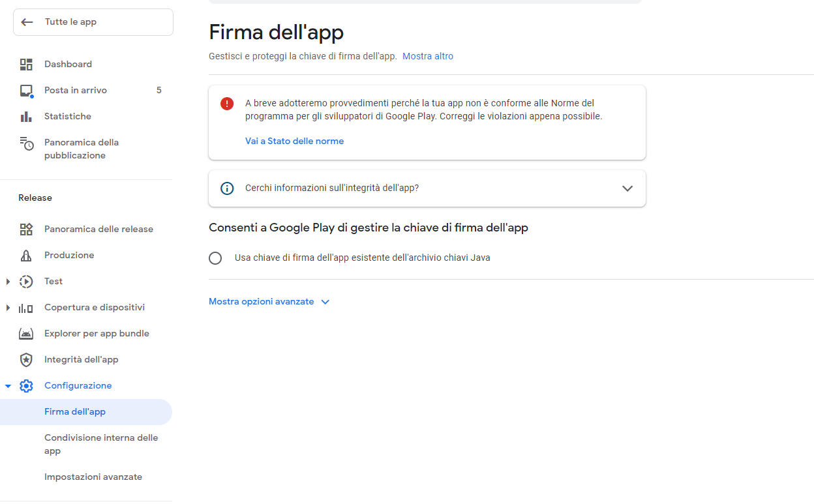This screenshot has height=504, width=814.
Task: Expand Mostra opzioni avanzate
Action: coord(269,302)
